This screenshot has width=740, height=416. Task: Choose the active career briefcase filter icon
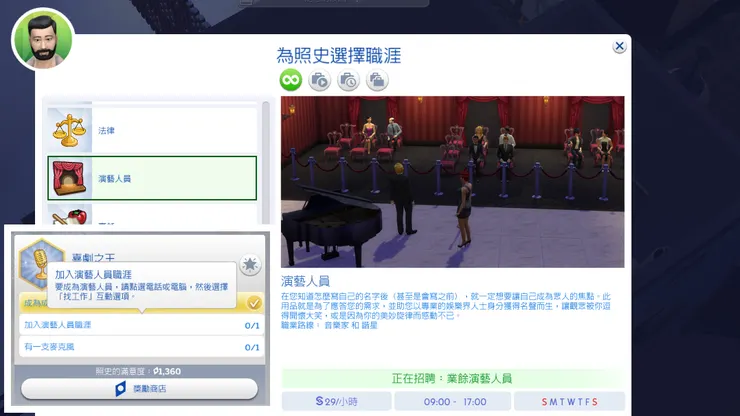click(320, 80)
